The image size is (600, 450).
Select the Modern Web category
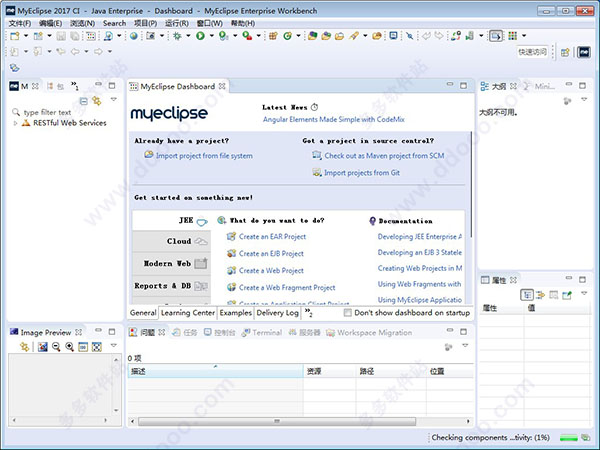pyautogui.click(x=171, y=263)
